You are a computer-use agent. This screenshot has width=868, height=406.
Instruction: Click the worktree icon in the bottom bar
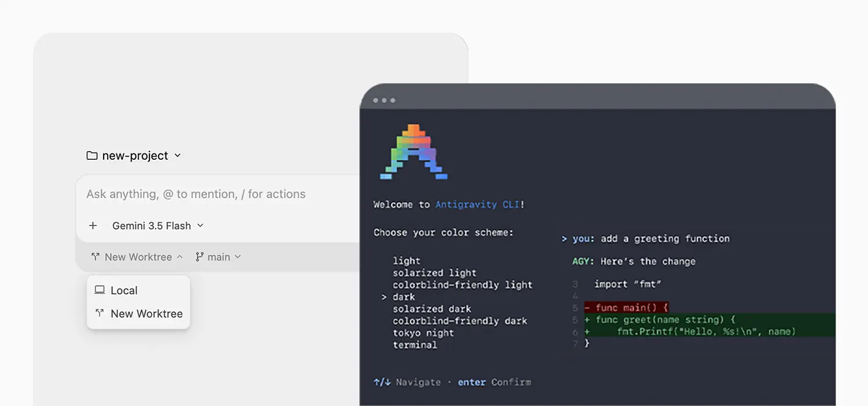pos(95,257)
